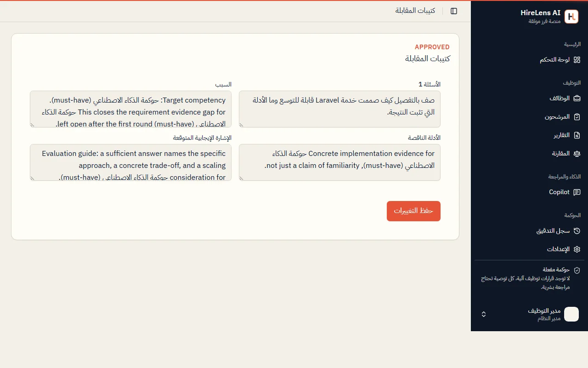Click the المقارنة scales icon
This screenshot has height=368, width=588.
click(577, 154)
